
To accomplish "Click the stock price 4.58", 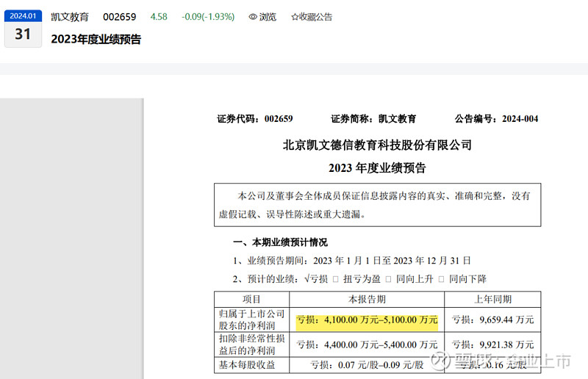I will click(x=159, y=17).
